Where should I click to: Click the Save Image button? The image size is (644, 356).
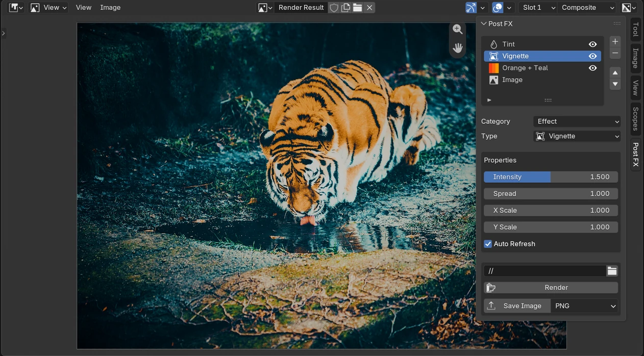[517, 306]
